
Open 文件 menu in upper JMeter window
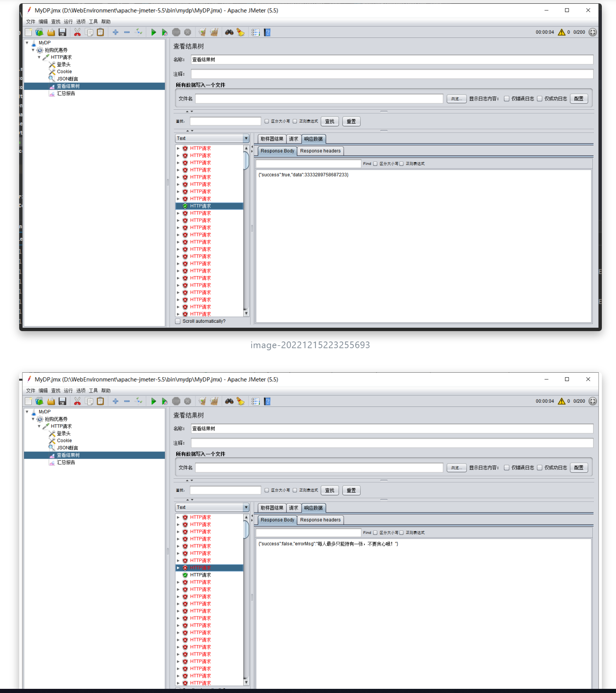31,22
